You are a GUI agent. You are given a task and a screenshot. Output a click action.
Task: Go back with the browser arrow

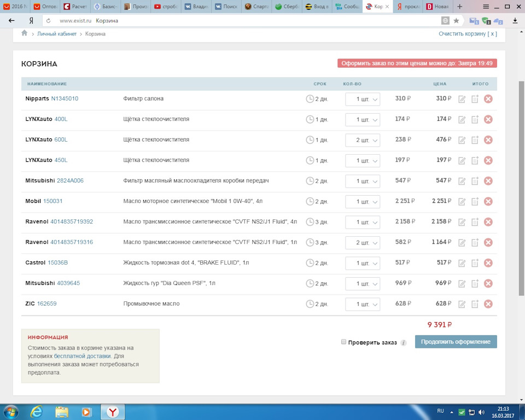click(x=11, y=21)
